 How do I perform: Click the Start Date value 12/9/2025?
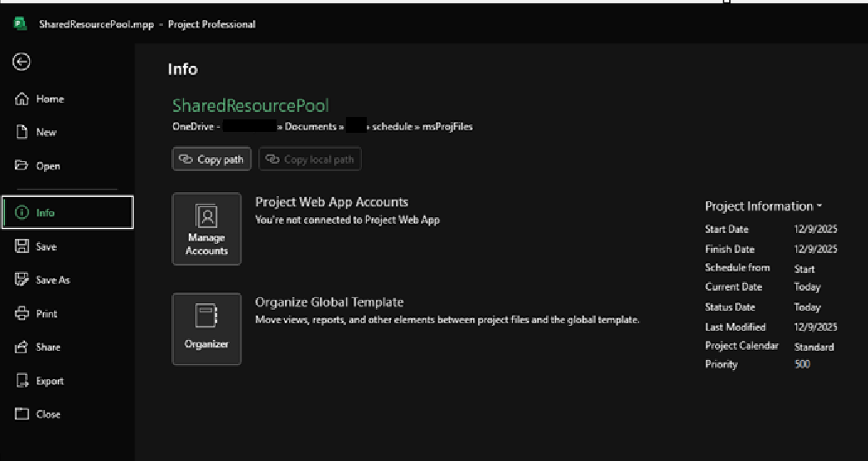pos(815,229)
